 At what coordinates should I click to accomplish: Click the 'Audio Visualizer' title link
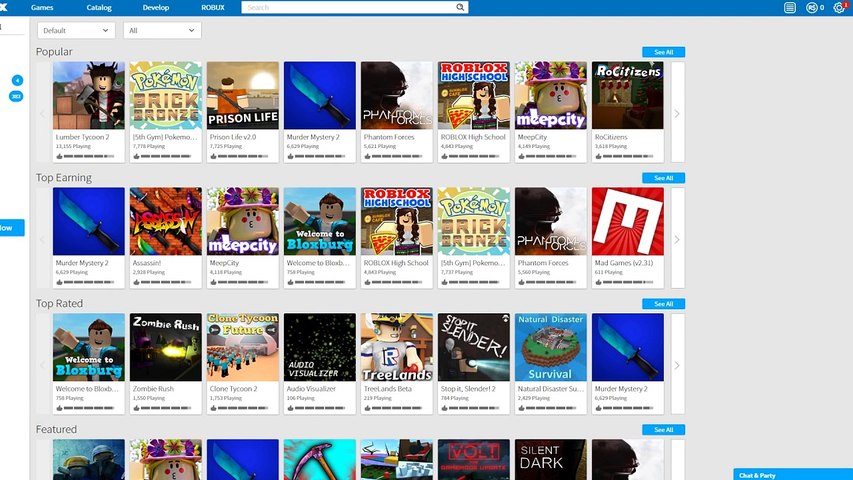[x=311, y=389]
